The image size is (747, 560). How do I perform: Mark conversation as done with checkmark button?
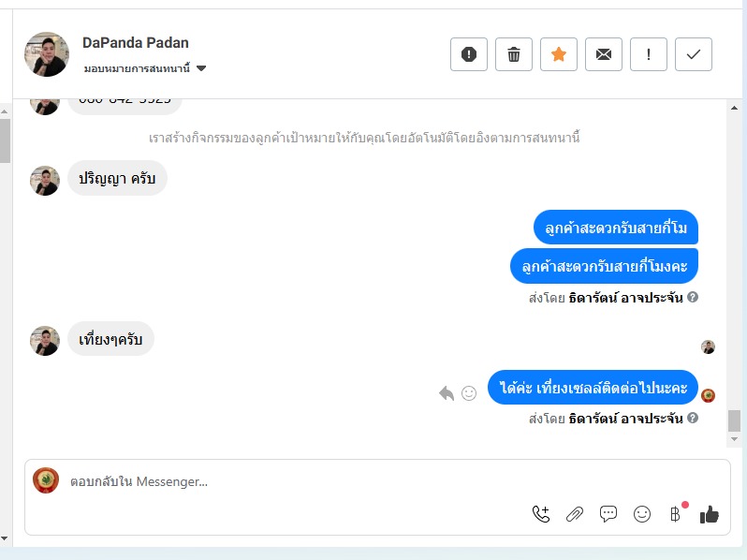(693, 54)
